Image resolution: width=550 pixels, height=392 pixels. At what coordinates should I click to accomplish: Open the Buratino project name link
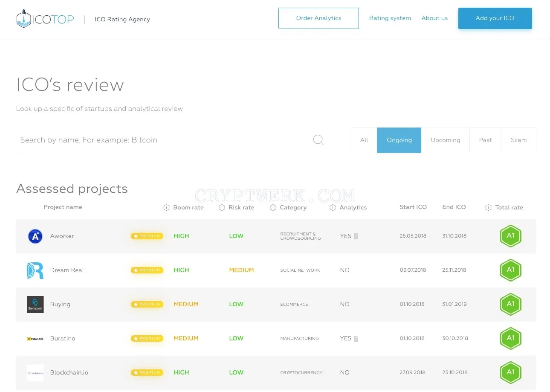63,339
